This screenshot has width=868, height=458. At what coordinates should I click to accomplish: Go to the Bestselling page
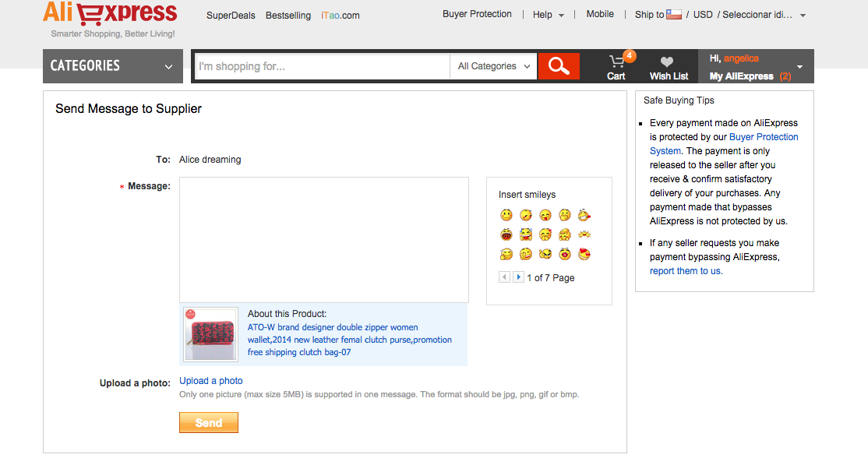(288, 16)
